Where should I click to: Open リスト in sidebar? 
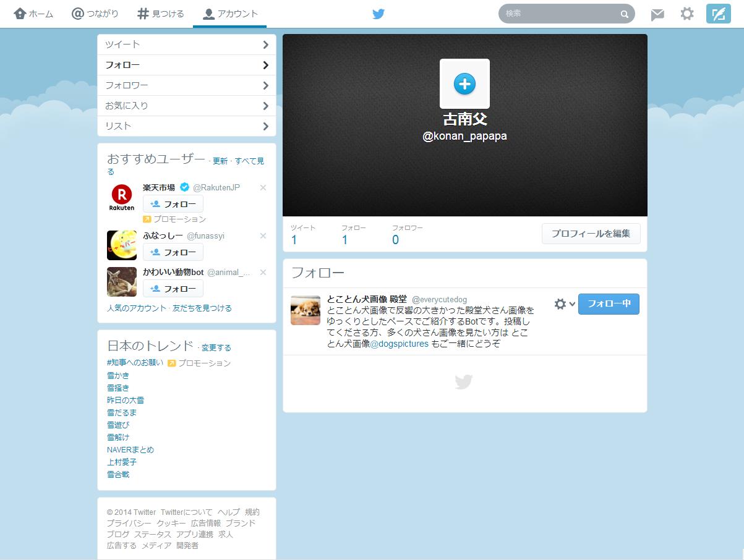coord(187,126)
